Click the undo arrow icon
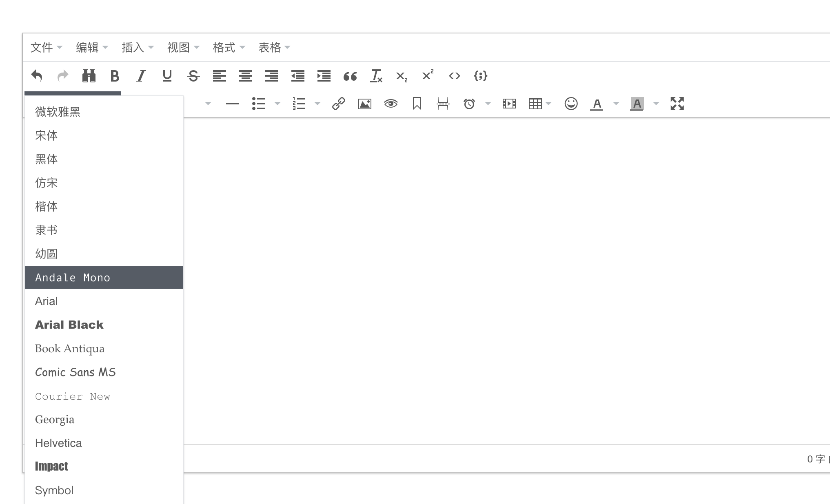The width and height of the screenshot is (830, 504). [37, 76]
